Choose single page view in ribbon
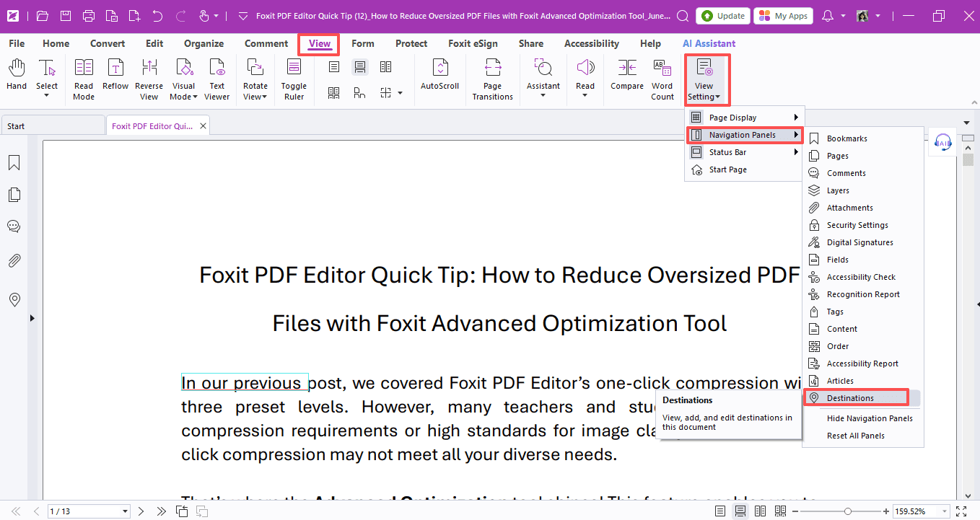The width and height of the screenshot is (980, 520). (x=334, y=67)
